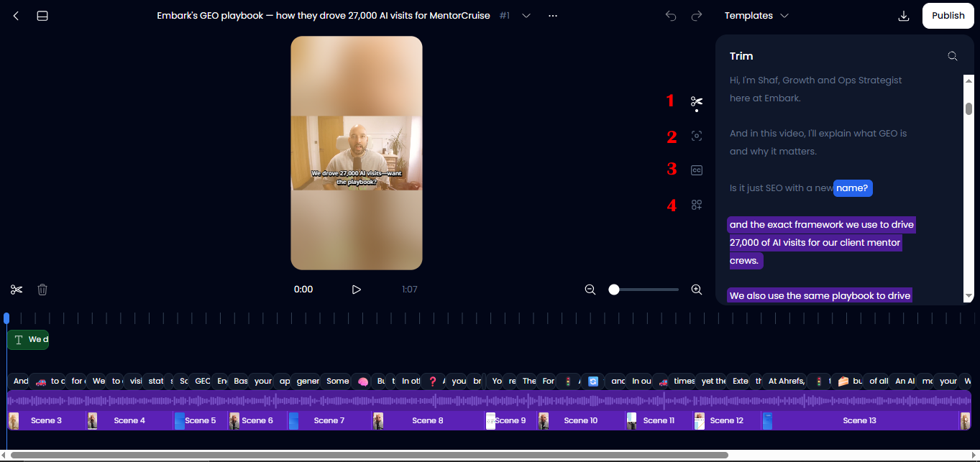This screenshot has width=980, height=462.
Task: Click highlighted 'and the exact framework we use'
Action: click(821, 225)
